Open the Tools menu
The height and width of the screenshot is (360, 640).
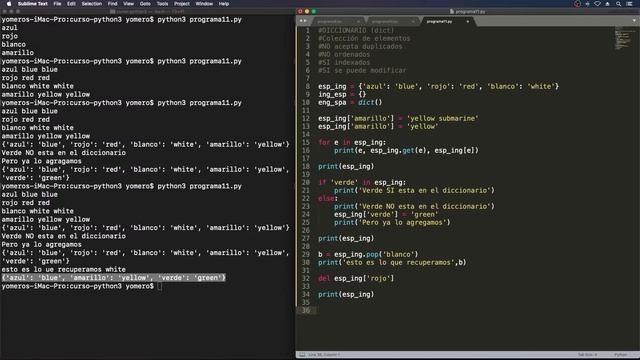click(162, 4)
